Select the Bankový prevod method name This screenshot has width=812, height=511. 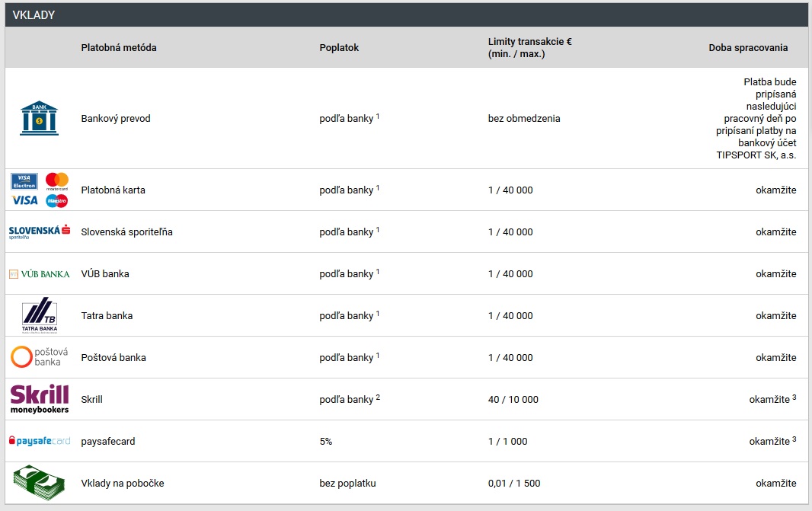point(116,119)
